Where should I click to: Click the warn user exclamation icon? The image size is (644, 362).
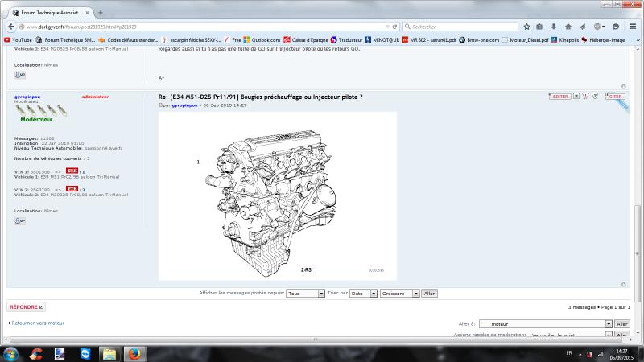(x=584, y=96)
